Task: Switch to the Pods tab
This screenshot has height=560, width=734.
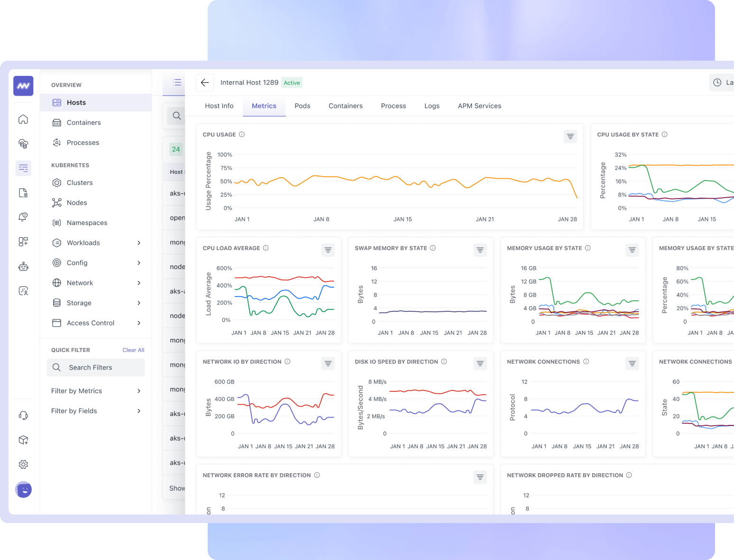Action: click(x=302, y=106)
